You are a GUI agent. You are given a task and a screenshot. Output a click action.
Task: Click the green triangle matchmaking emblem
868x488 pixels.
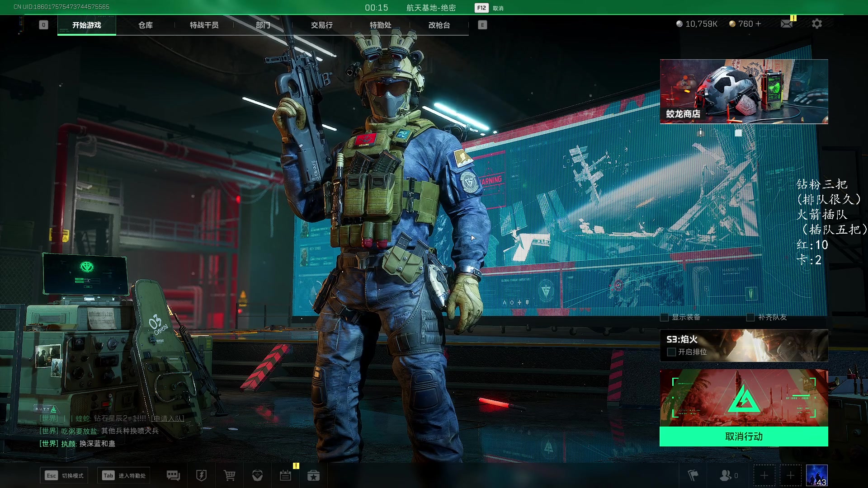click(744, 400)
